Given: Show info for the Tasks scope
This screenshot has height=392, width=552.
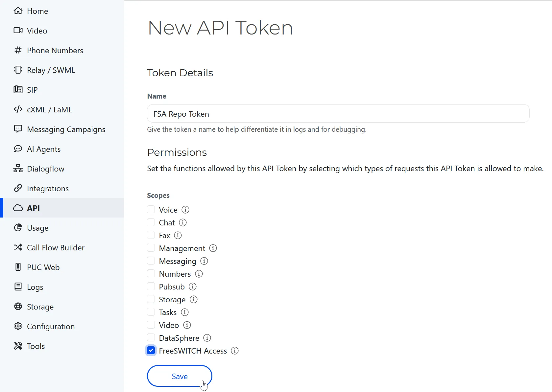Looking at the screenshot, I should click(185, 312).
